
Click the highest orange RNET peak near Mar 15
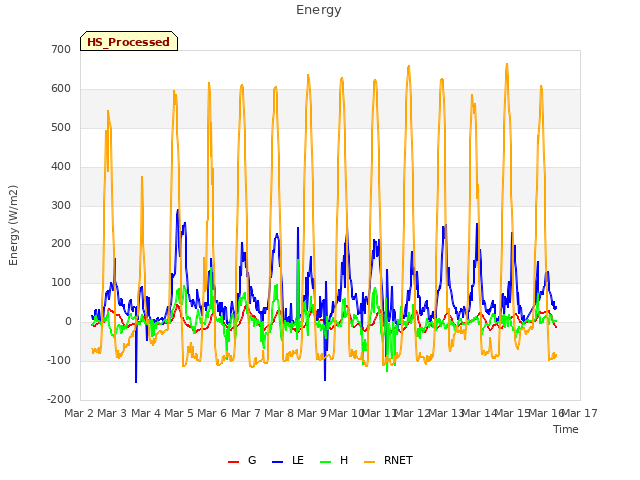507,64
